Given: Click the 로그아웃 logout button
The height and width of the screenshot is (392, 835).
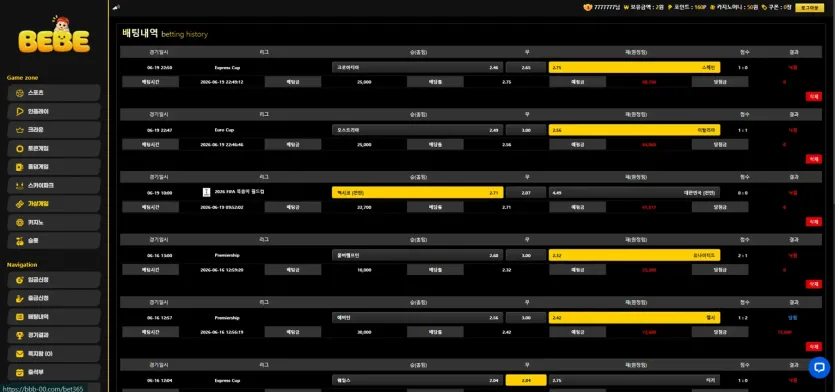Looking at the screenshot, I should pyautogui.click(x=810, y=7).
